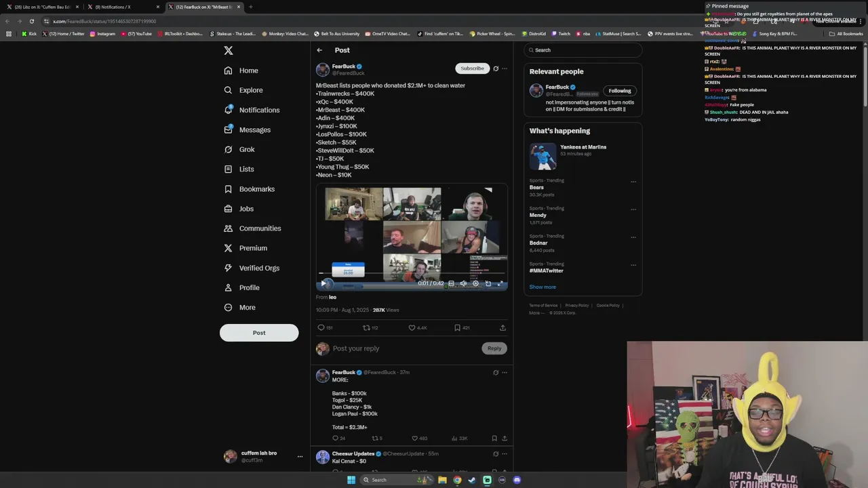Bookmark the main FearBuck post
868x488 pixels.
coord(457,328)
